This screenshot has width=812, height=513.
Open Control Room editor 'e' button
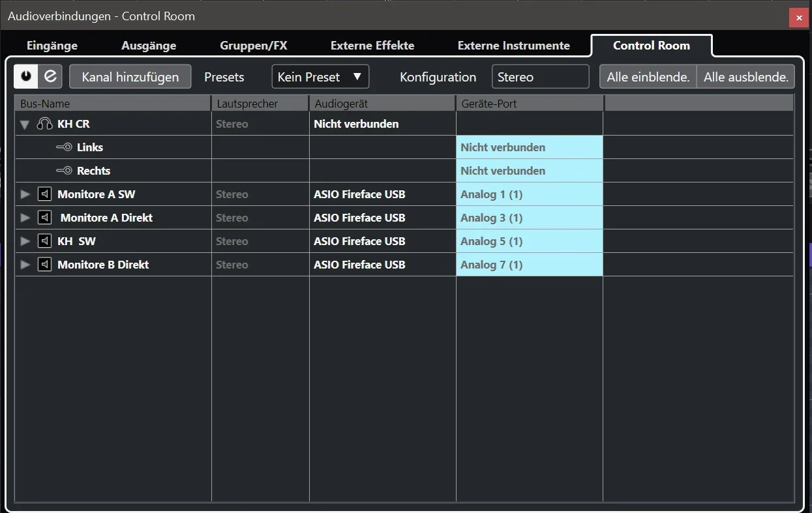tap(50, 76)
